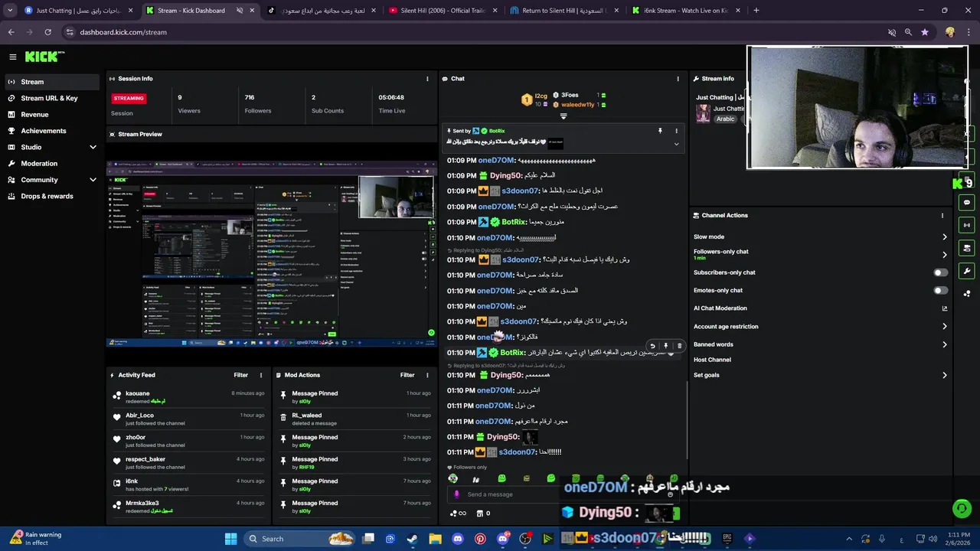The image size is (980, 551).
Task: Open the Chat panel options menu
Action: (678, 79)
